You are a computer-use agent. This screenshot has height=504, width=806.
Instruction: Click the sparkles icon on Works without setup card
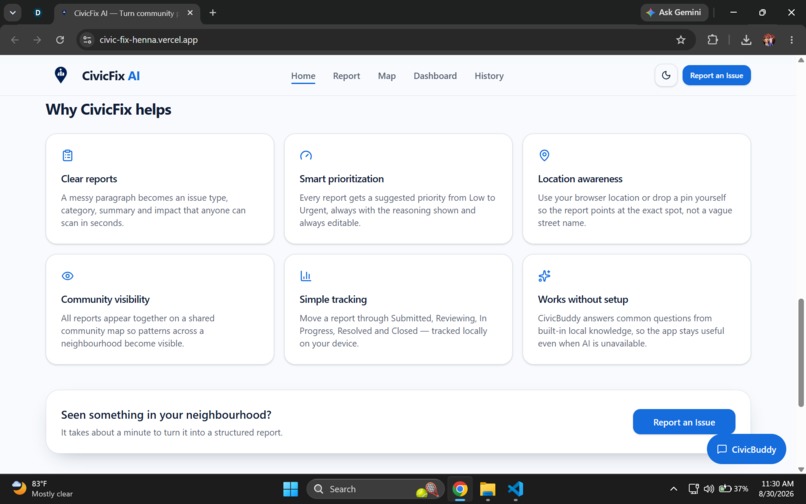544,276
